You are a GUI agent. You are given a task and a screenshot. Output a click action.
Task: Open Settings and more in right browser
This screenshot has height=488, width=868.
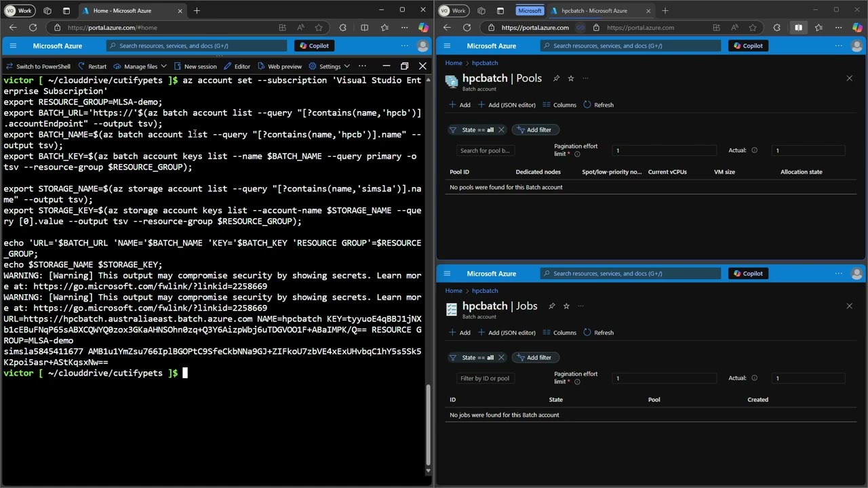(838, 28)
